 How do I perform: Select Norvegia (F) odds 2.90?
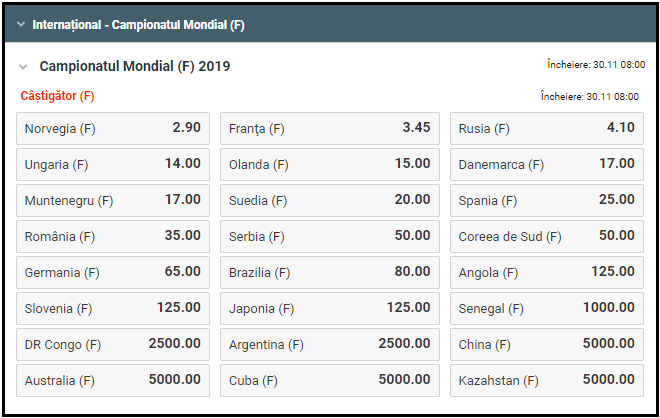[x=113, y=128]
